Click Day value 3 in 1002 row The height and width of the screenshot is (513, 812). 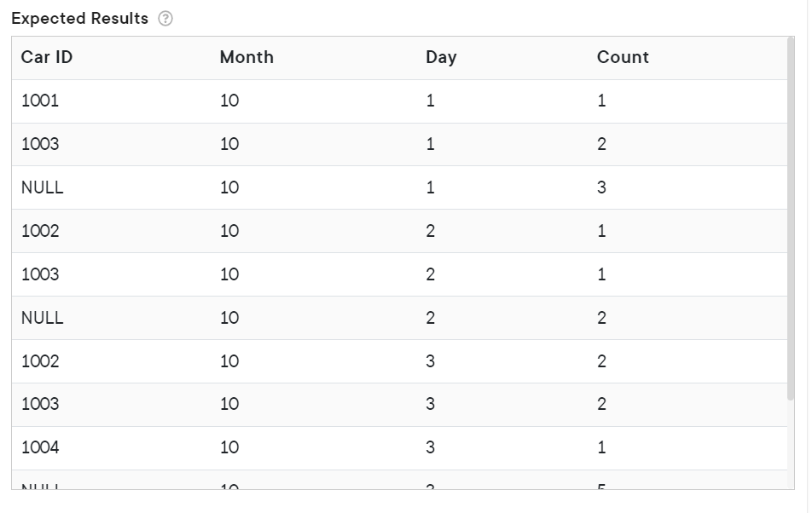(431, 361)
